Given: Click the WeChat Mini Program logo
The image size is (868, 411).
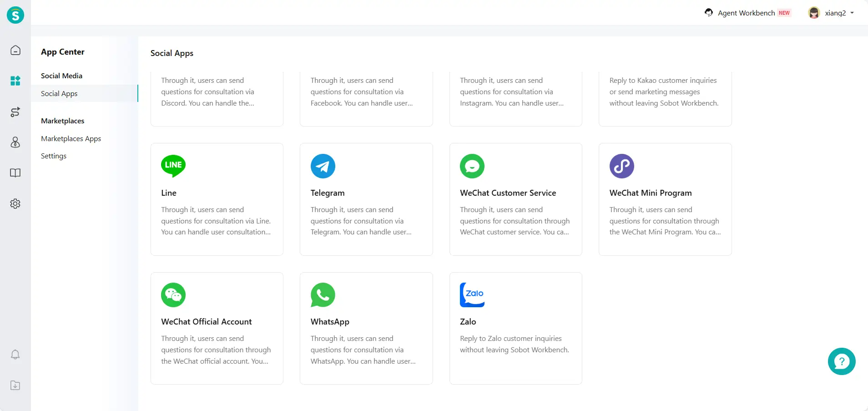Looking at the screenshot, I should pos(622,166).
